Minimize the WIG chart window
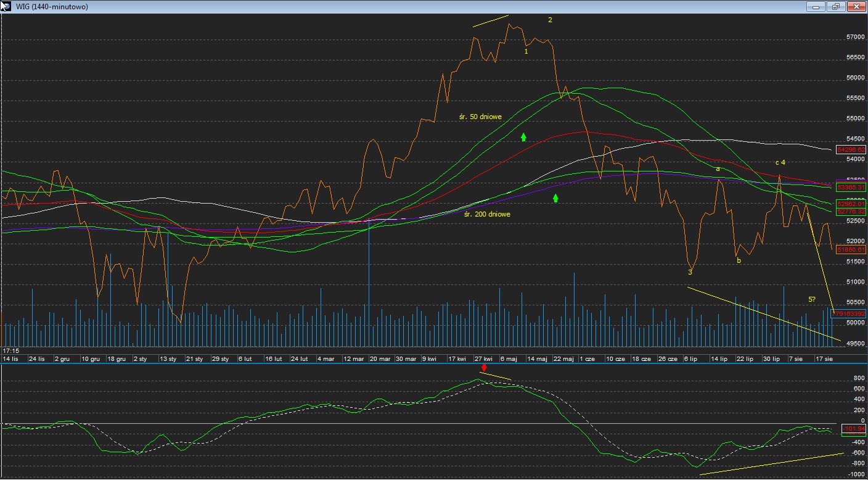 (816, 6)
